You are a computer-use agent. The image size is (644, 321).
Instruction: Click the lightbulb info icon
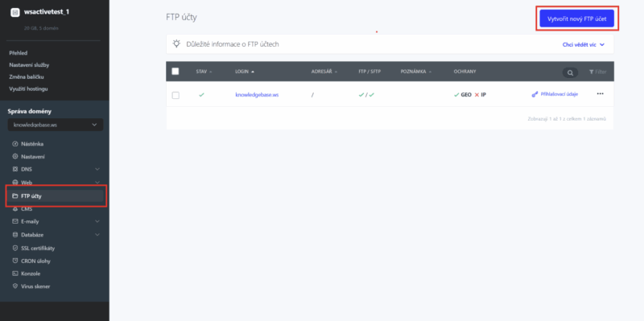[x=176, y=43]
